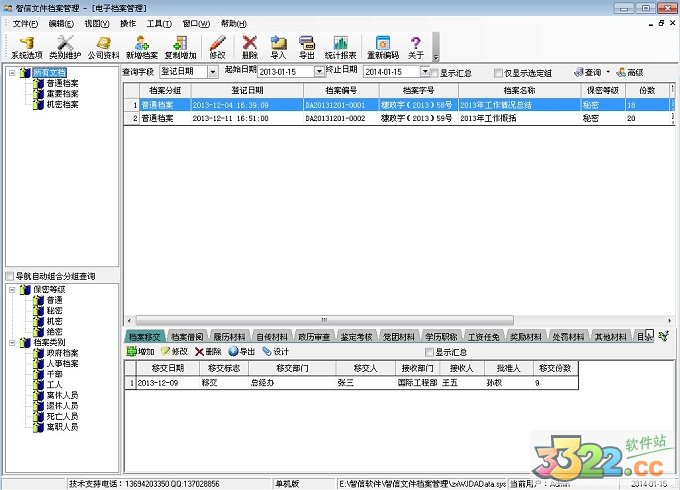Open the 统计报表 statistics report icon
The height and width of the screenshot is (490, 680).
(340, 46)
